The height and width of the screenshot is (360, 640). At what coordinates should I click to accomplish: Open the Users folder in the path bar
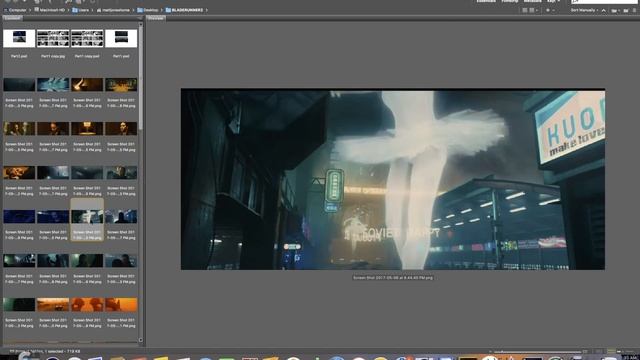[x=81, y=10]
